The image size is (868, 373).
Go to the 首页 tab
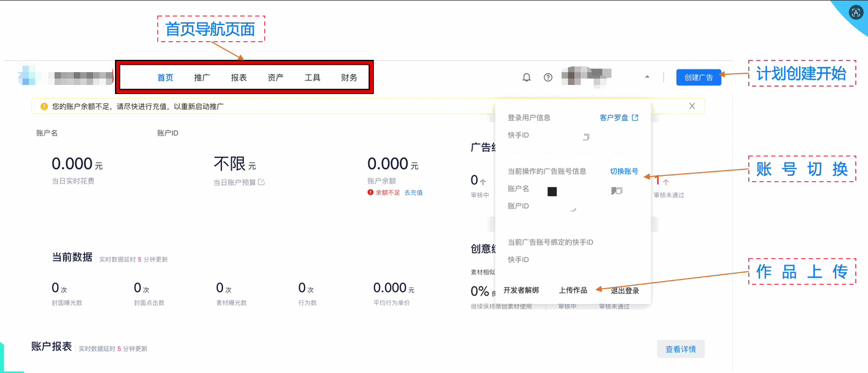(165, 77)
